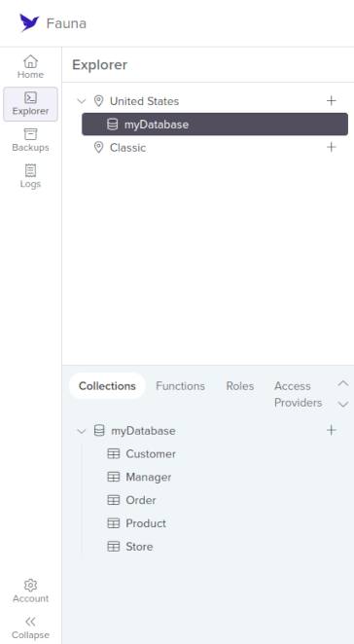The width and height of the screenshot is (354, 644).
Task: Add a database to United States region
Action: point(331,100)
